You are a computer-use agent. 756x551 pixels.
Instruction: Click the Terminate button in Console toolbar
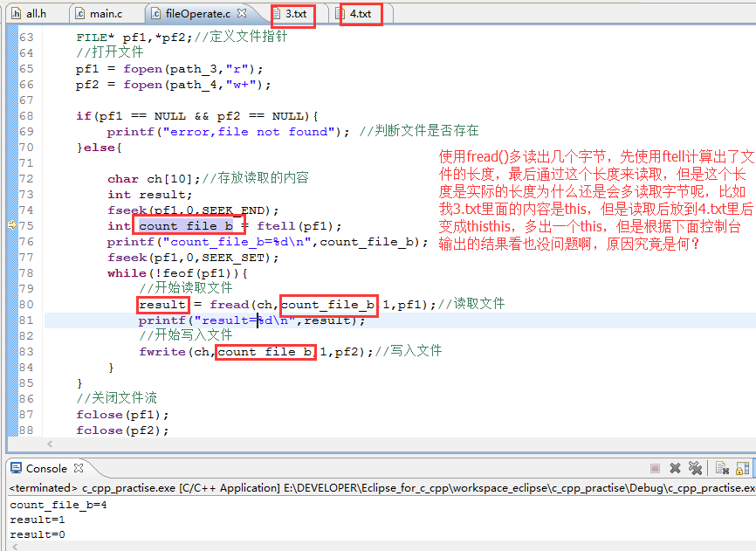click(x=655, y=468)
